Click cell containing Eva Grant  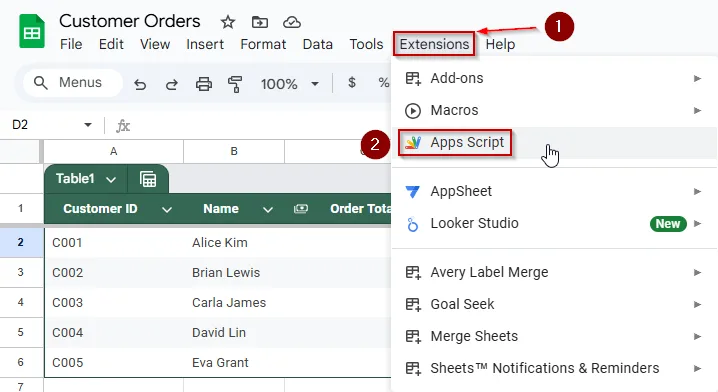click(x=234, y=362)
